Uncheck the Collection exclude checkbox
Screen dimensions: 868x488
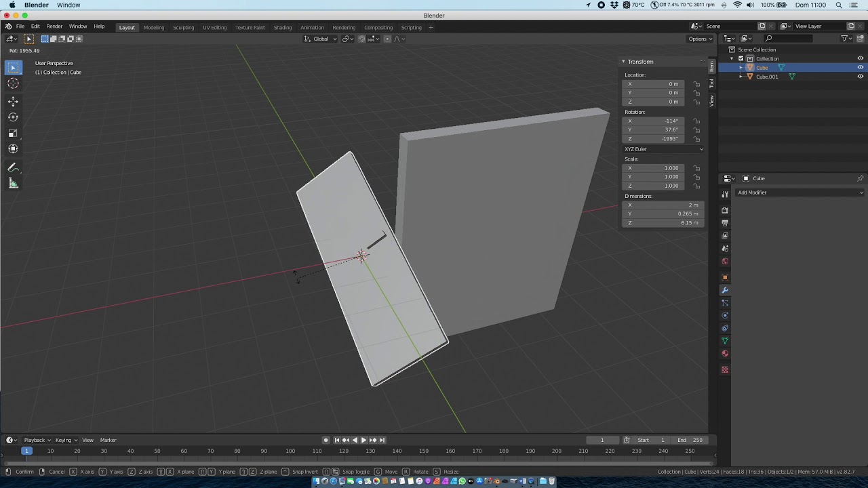[741, 58]
